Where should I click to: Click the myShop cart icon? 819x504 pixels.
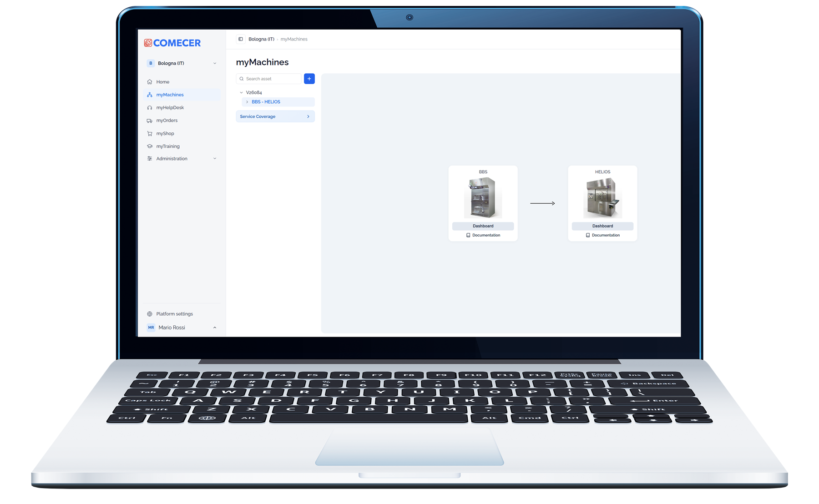click(x=150, y=134)
